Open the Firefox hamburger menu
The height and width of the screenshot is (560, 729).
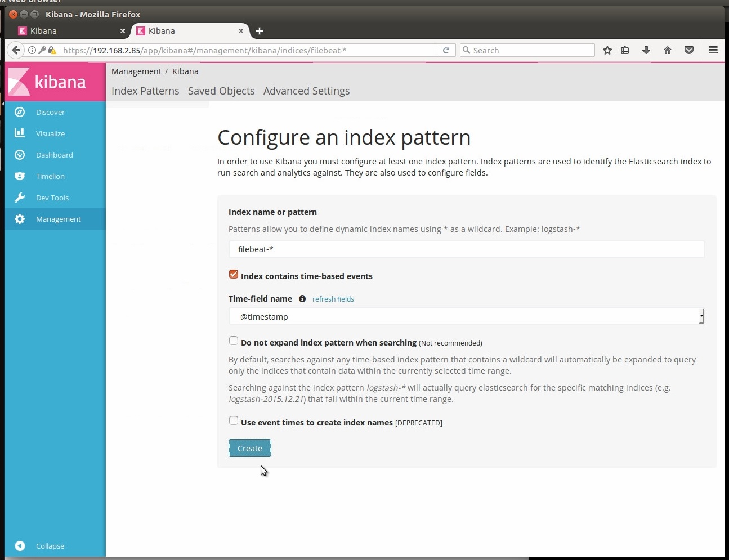click(713, 50)
